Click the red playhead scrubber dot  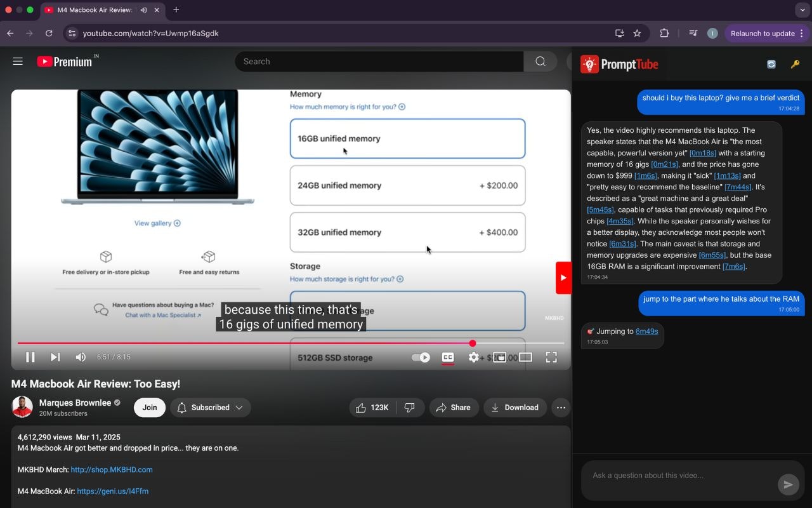[x=473, y=344]
